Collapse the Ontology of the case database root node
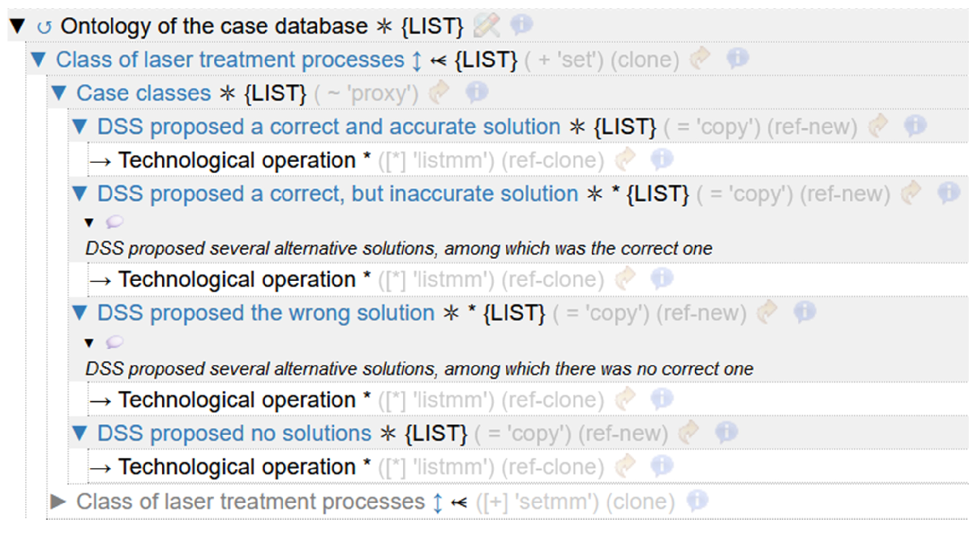Viewport: 980px width, 534px height. point(17,26)
